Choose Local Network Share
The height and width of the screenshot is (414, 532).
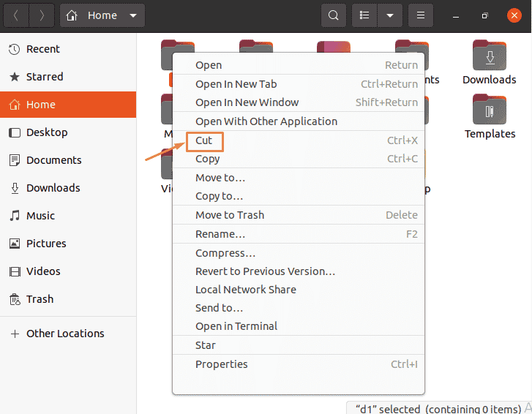coord(299,290)
